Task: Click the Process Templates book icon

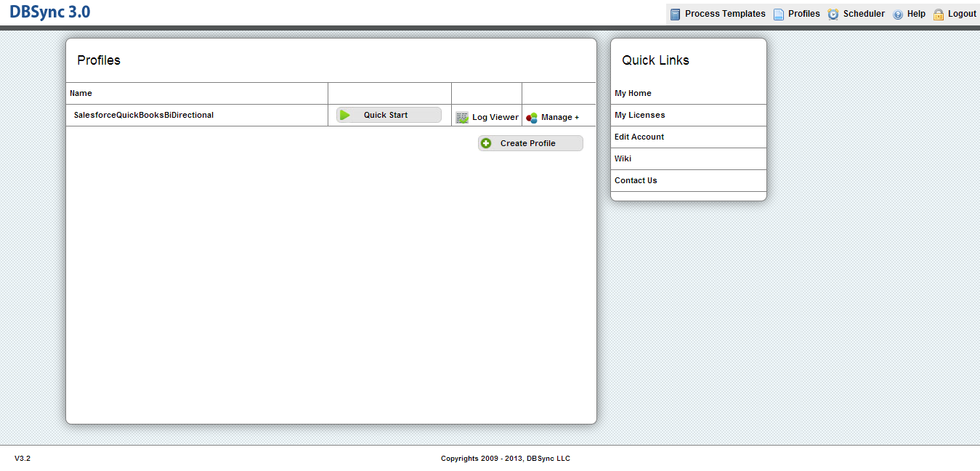Action: tap(676, 15)
